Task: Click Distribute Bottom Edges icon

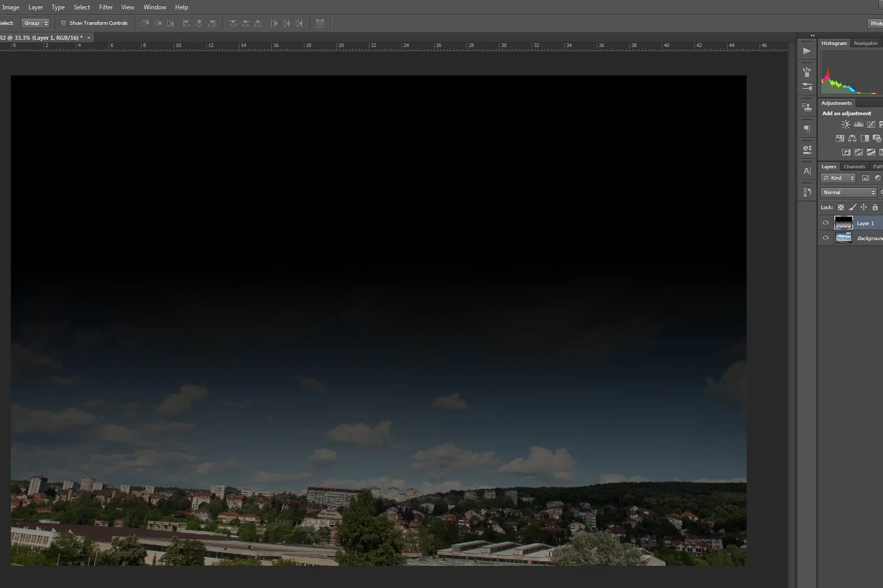Action: pyautogui.click(x=258, y=23)
